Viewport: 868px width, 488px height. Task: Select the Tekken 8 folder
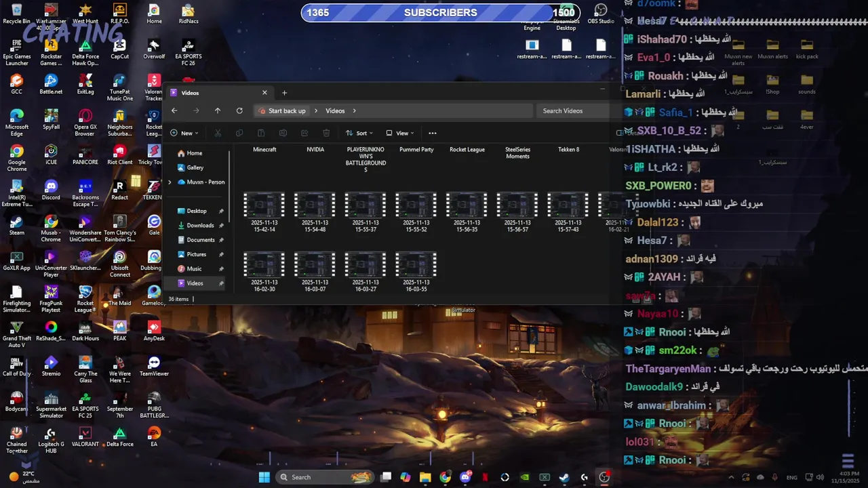point(568,150)
